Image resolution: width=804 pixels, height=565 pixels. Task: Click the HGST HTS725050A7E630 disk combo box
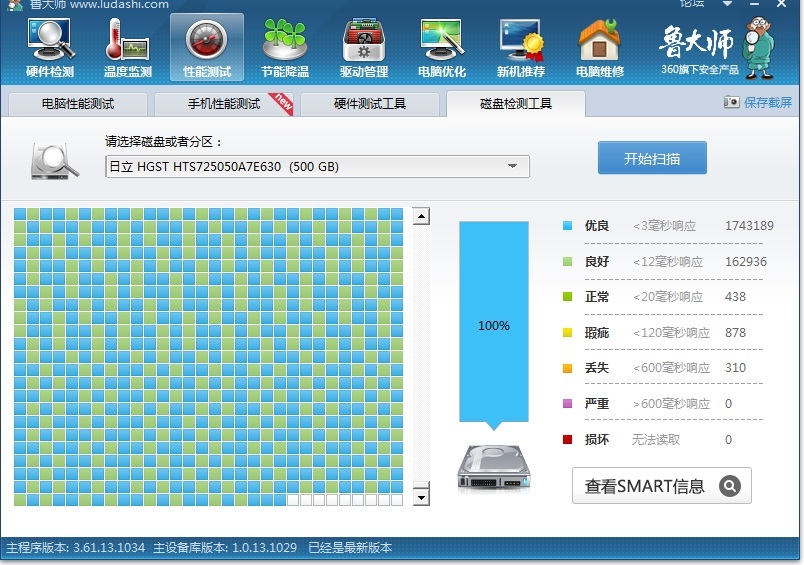click(317, 167)
